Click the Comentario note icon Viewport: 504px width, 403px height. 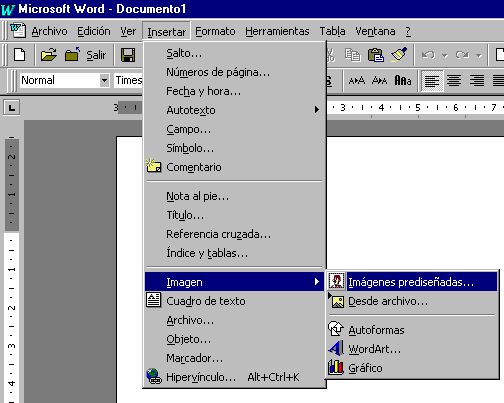click(154, 166)
